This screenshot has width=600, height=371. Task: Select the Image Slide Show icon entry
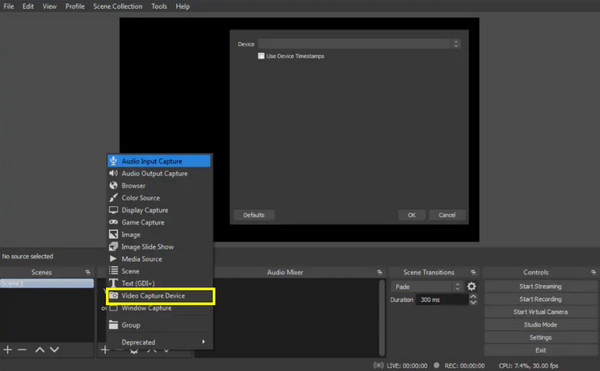pyautogui.click(x=113, y=247)
